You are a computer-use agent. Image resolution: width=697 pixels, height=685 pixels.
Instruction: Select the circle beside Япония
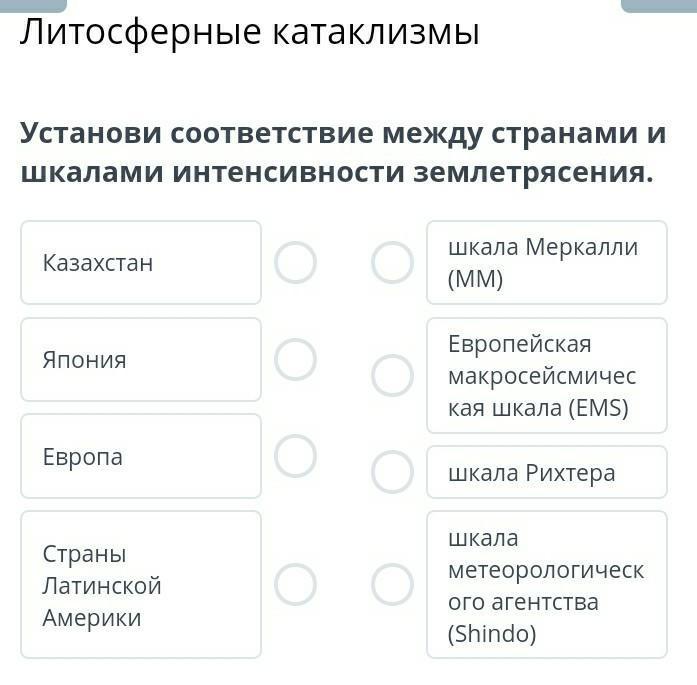click(x=296, y=359)
